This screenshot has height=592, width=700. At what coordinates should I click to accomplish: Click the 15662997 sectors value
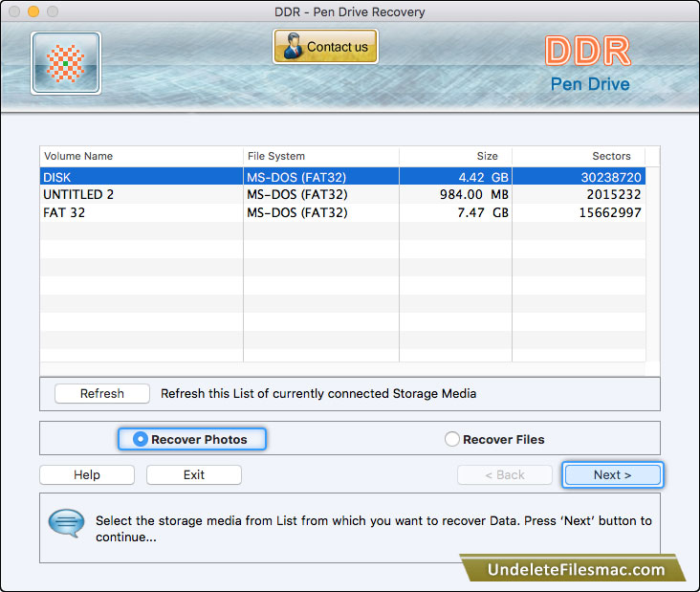[610, 212]
